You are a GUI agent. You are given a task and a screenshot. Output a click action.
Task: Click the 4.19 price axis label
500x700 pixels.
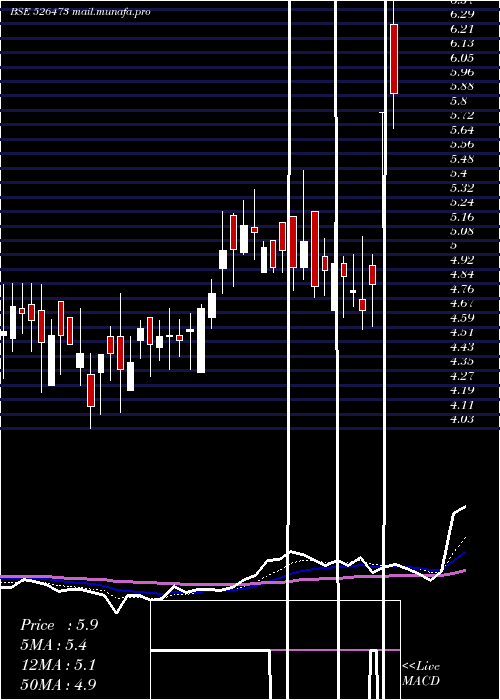point(462,391)
